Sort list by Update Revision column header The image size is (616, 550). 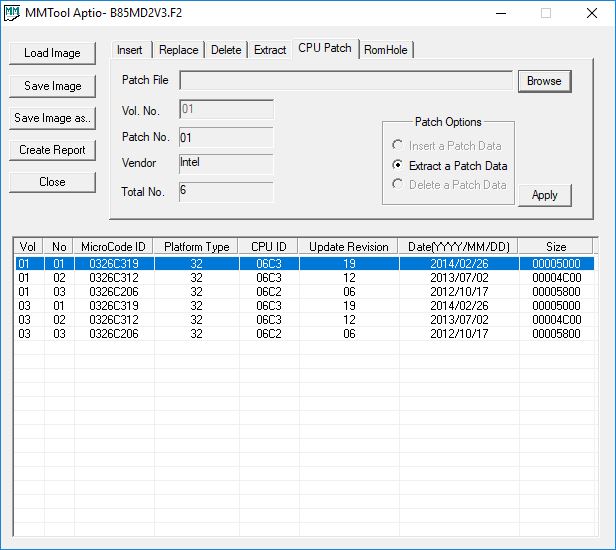tap(348, 247)
